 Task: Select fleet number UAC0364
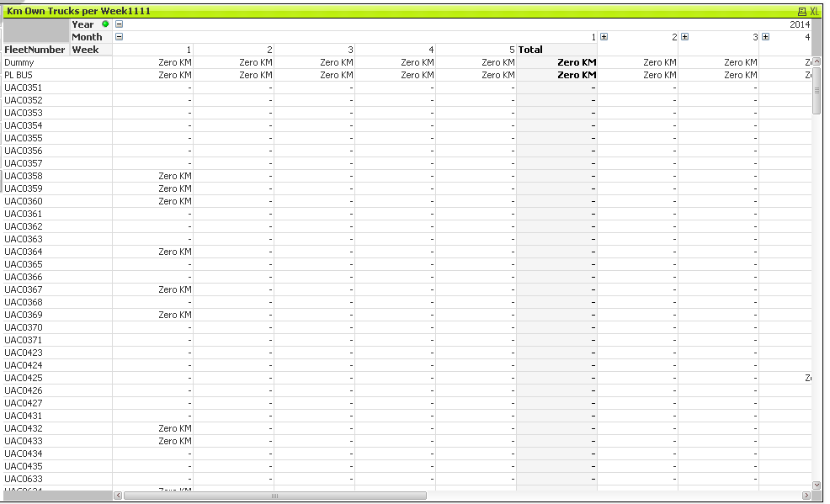click(24, 252)
